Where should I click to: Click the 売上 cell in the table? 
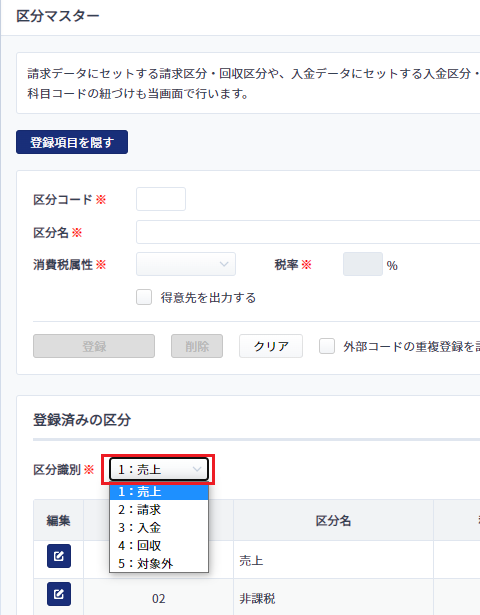click(x=333, y=560)
